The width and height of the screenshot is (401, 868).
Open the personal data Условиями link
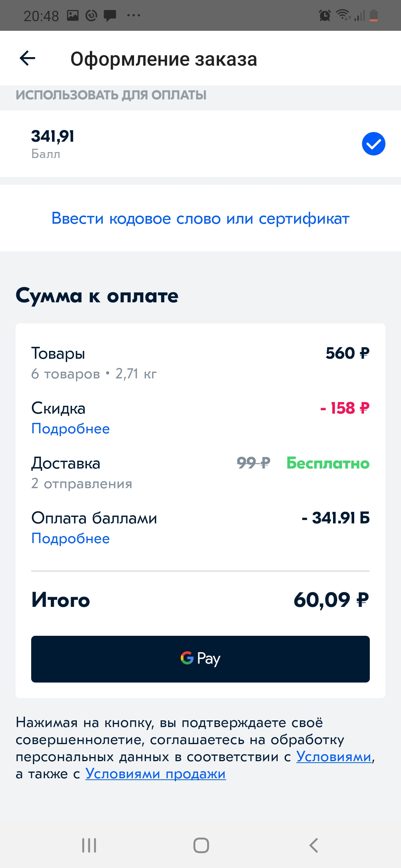(x=334, y=757)
